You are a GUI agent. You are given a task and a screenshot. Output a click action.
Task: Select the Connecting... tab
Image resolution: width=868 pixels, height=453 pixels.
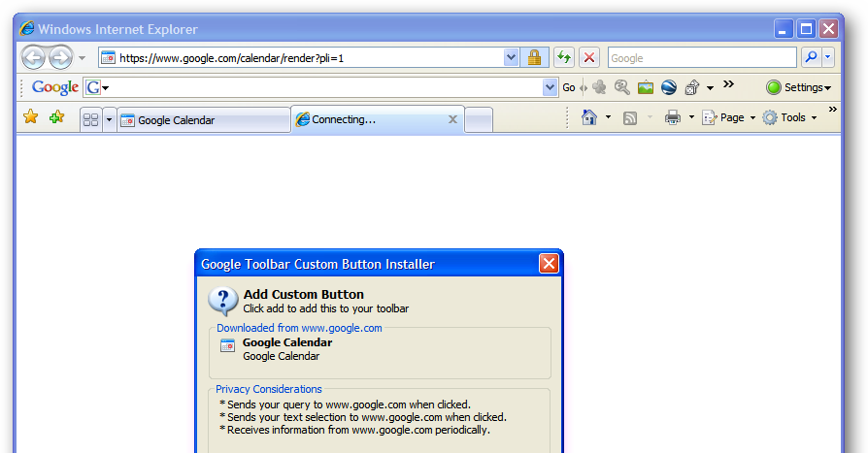tap(377, 119)
